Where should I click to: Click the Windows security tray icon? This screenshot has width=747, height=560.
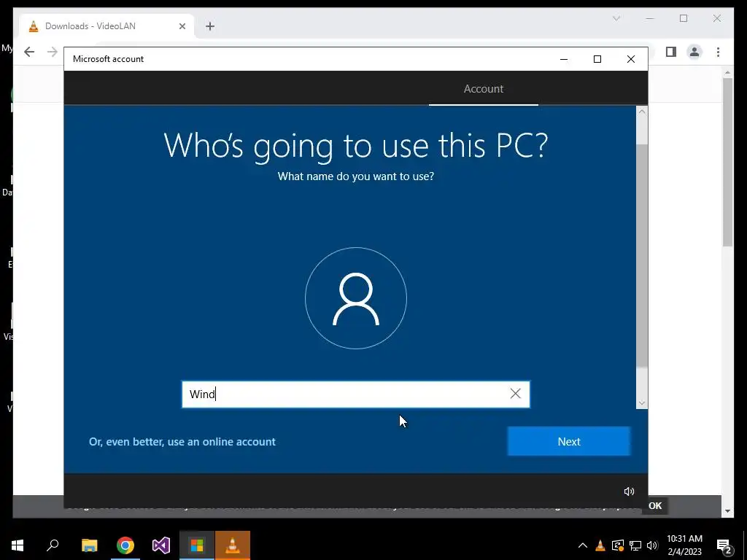click(618, 545)
